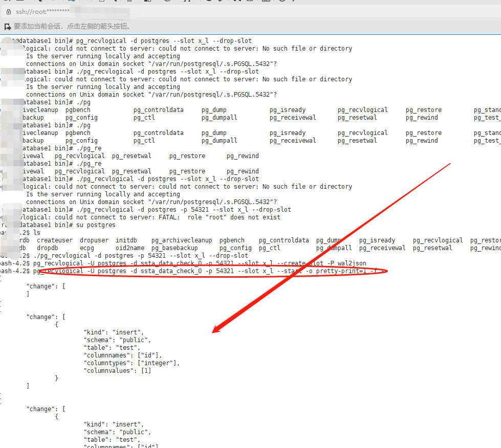Click the '"columntypes": ["integer"]' JSON line
The height and width of the screenshot is (448, 501).
coord(132,363)
